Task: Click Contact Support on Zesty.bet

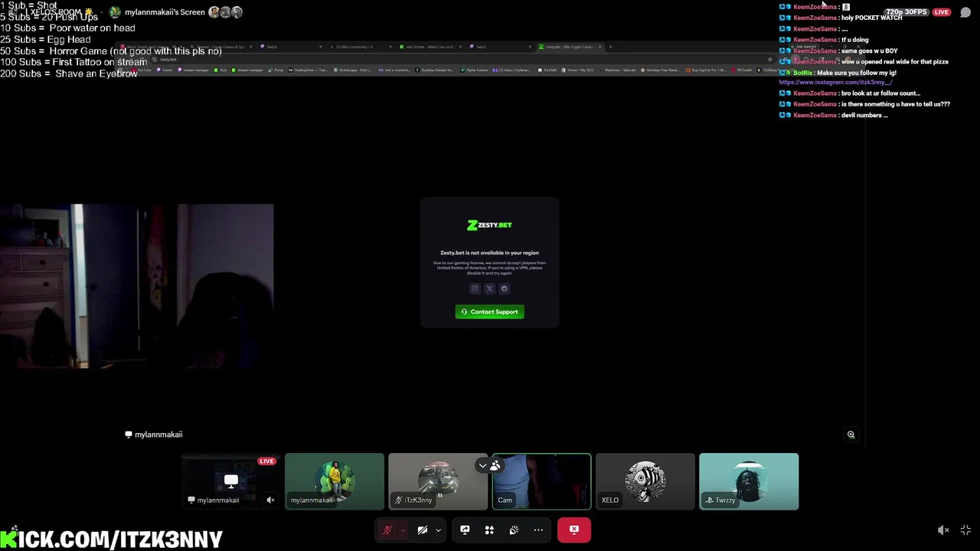Action: pyautogui.click(x=489, y=311)
